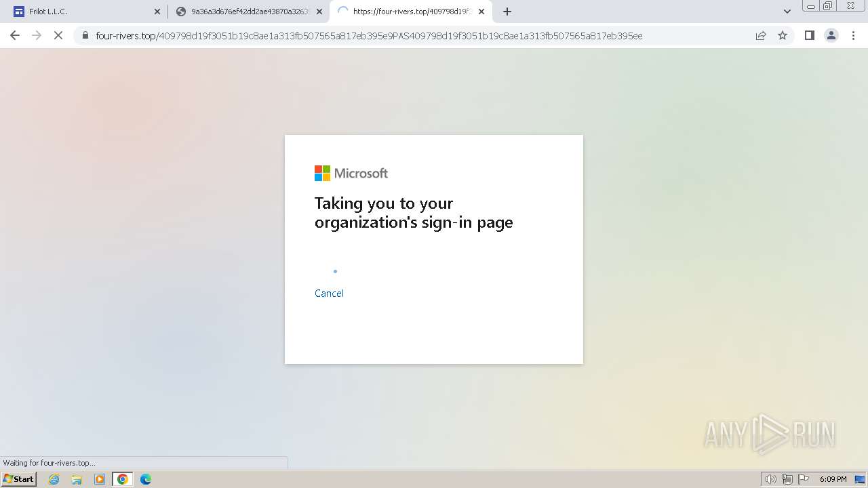Screen dimensions: 868x488
Task: Open the Windows Start button
Action: pos(19,479)
